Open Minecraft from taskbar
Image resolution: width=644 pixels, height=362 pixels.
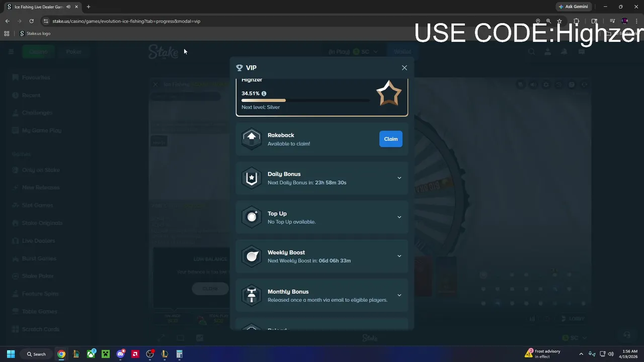[106, 354]
